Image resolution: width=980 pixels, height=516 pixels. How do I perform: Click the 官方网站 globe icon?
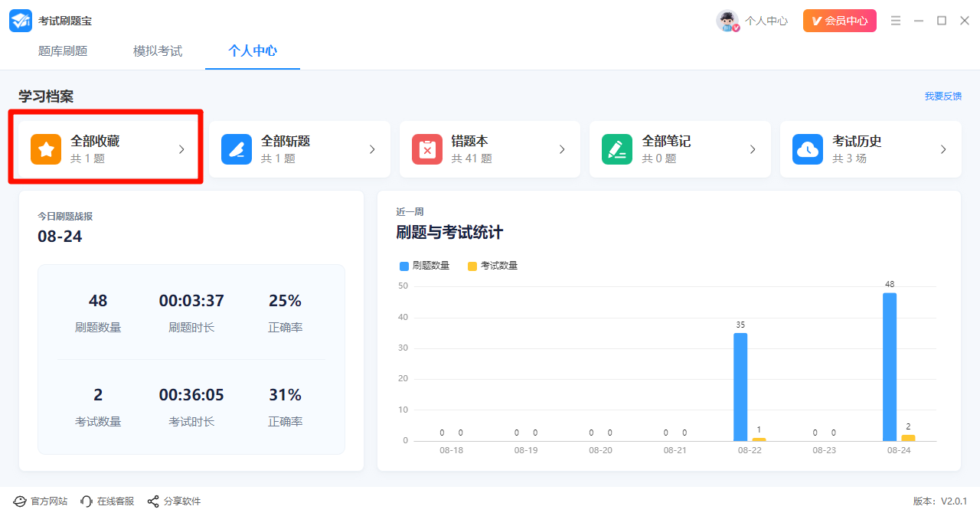[x=20, y=501]
